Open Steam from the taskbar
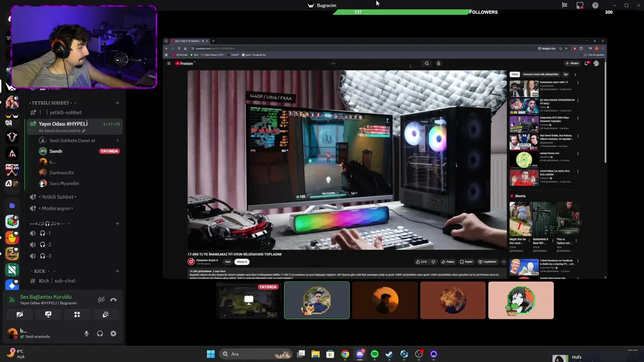The height and width of the screenshot is (362, 644). [389, 354]
